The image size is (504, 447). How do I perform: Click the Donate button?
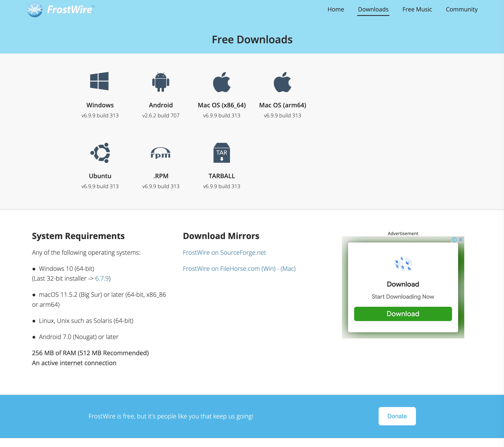pos(397,416)
